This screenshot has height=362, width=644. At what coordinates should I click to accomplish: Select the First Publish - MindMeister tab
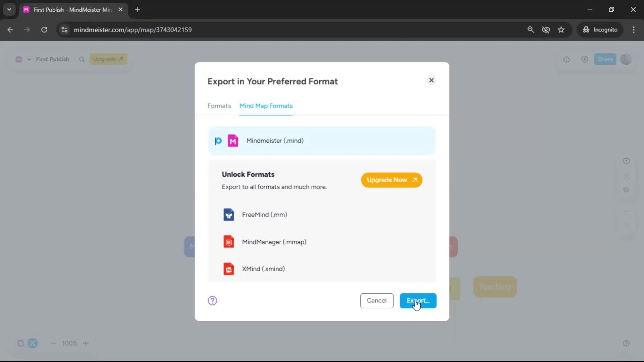(73, 10)
